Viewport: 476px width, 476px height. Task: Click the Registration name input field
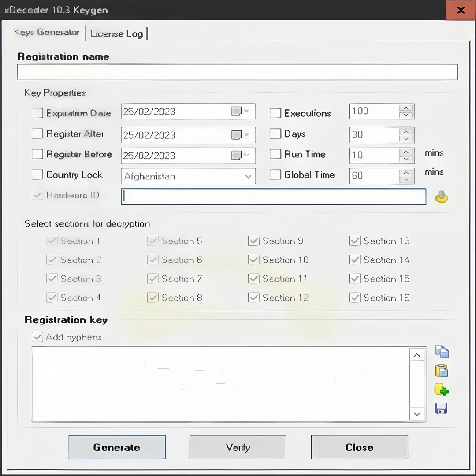coord(238,72)
